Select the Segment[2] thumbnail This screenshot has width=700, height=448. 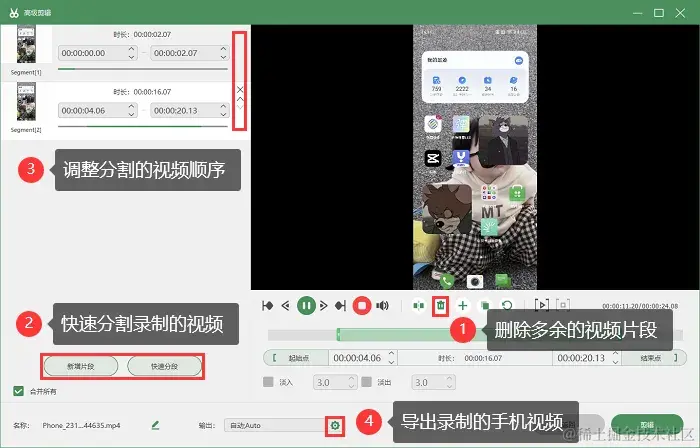tap(26, 102)
